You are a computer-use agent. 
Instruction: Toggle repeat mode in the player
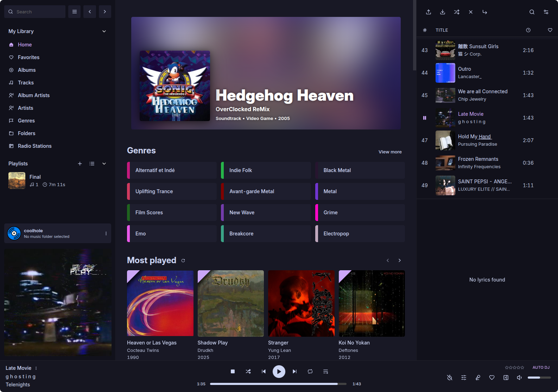pos(310,372)
